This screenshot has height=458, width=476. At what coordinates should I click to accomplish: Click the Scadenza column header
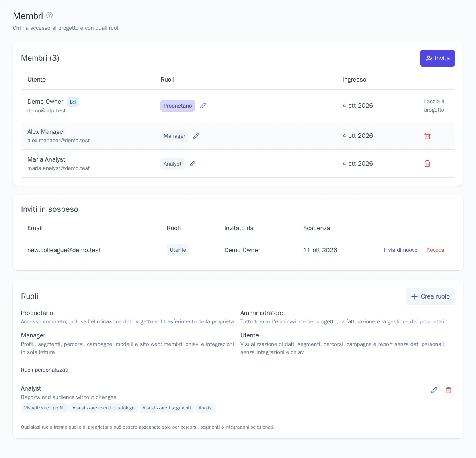pos(316,228)
